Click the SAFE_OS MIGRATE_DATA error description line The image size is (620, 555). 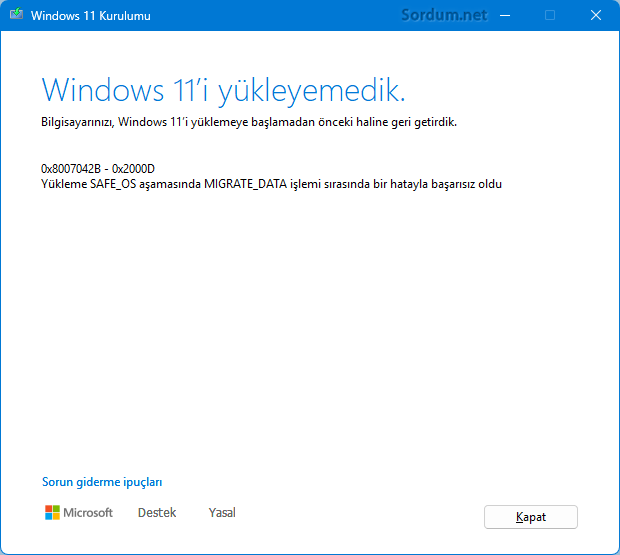[271, 184]
